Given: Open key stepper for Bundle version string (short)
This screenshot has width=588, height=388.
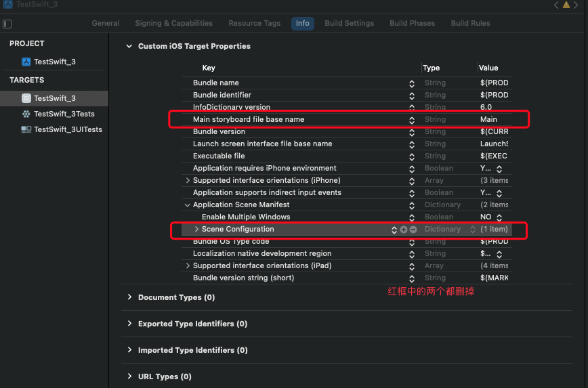Looking at the screenshot, I should [x=412, y=278].
